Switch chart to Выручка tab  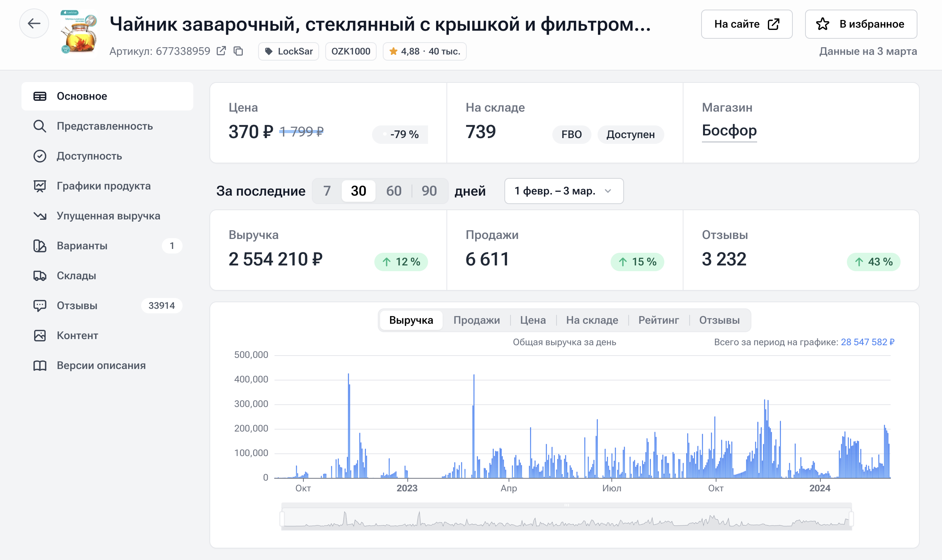(x=411, y=320)
